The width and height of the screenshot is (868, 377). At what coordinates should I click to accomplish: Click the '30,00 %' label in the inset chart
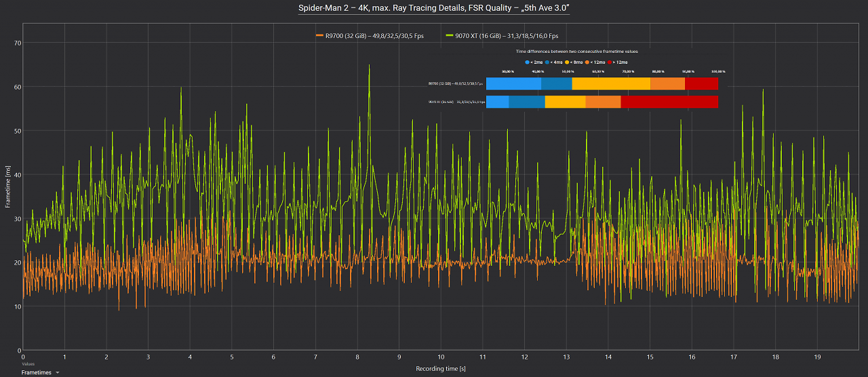tap(507, 71)
